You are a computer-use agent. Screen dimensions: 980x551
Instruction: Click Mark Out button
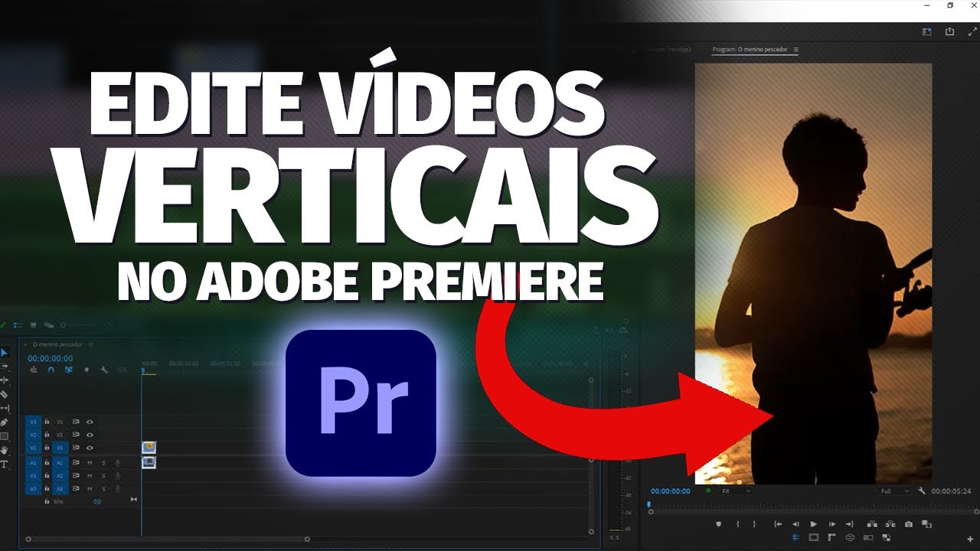click(x=754, y=523)
